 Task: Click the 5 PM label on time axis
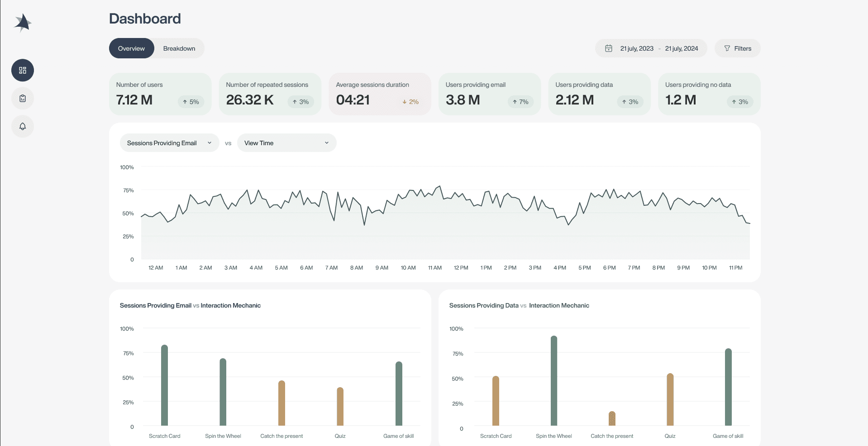click(x=585, y=268)
